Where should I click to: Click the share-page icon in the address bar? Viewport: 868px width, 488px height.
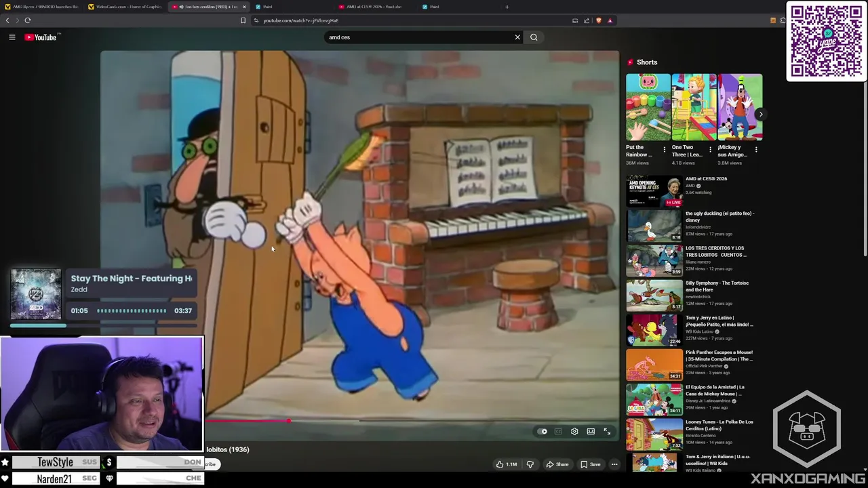(x=587, y=20)
